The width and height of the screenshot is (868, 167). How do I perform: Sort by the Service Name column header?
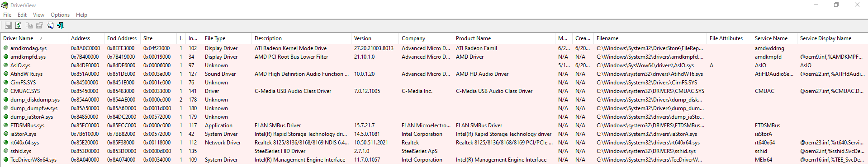tap(775, 38)
